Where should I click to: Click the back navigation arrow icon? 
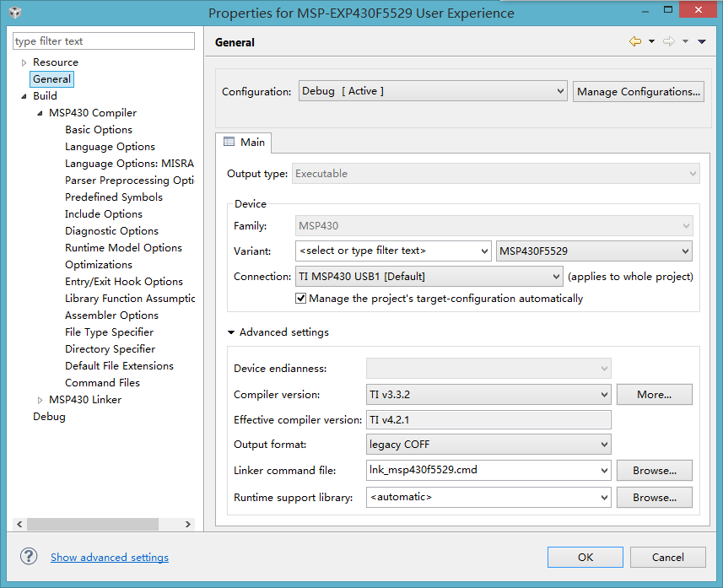pyautogui.click(x=635, y=41)
